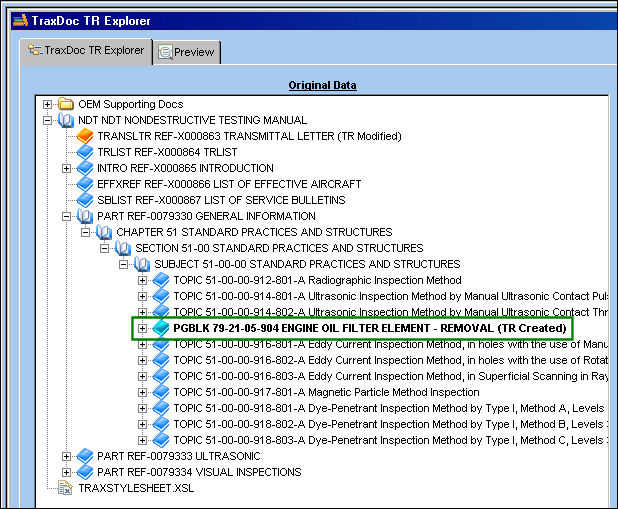Viewport: 618px width, 509px height.
Task: Click the blue icon for TOPIC 51-00-00-916-803-A
Action: pos(161,377)
